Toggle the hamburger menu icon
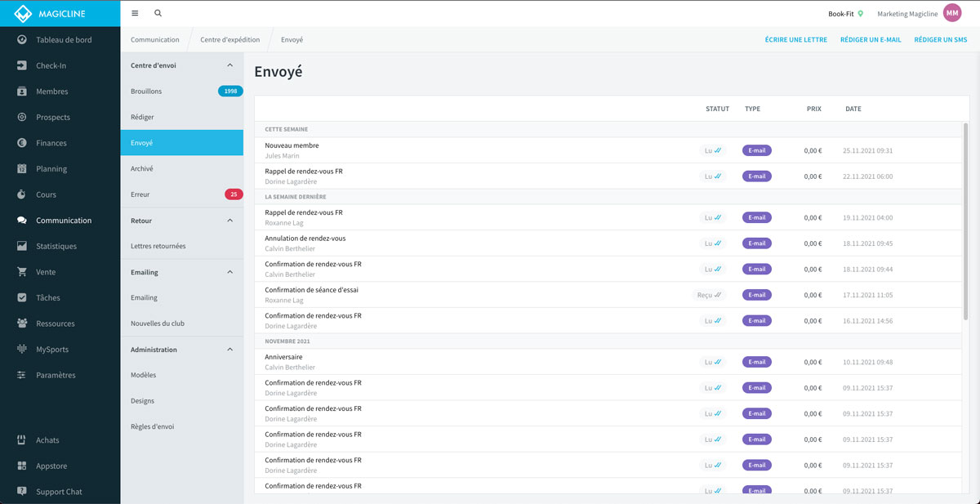Viewport: 980px width, 504px height. click(135, 13)
